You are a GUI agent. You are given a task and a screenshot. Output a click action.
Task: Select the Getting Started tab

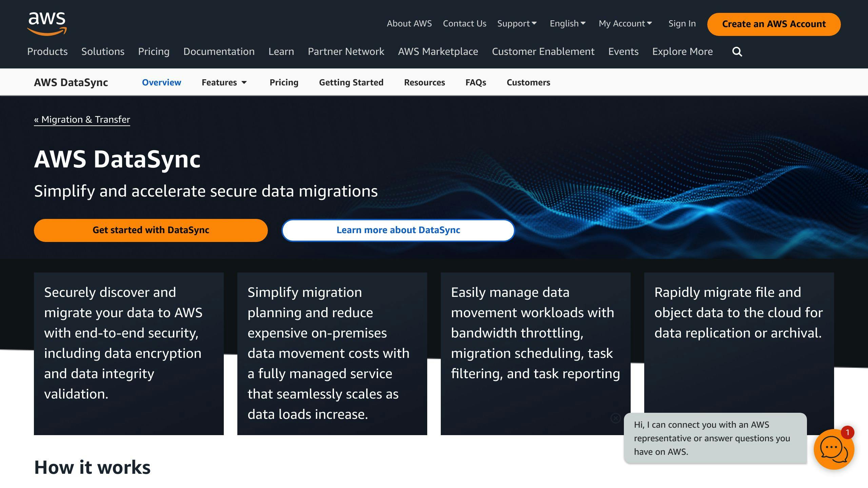(351, 82)
